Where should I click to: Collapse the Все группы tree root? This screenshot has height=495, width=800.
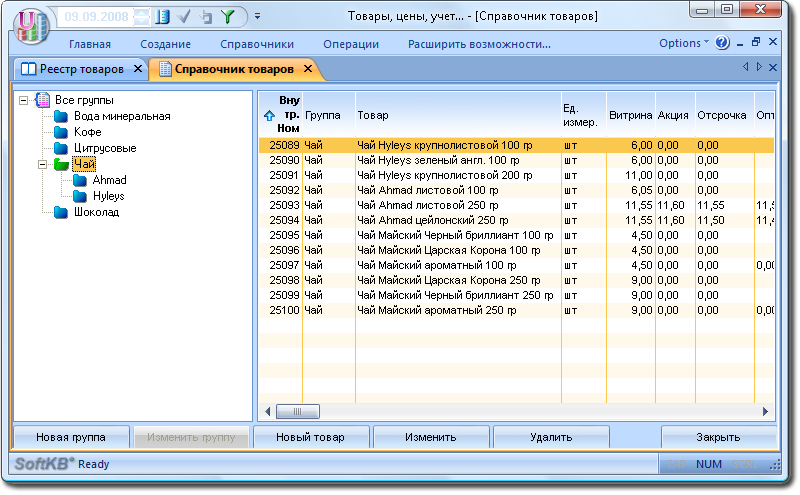pyautogui.click(x=23, y=100)
